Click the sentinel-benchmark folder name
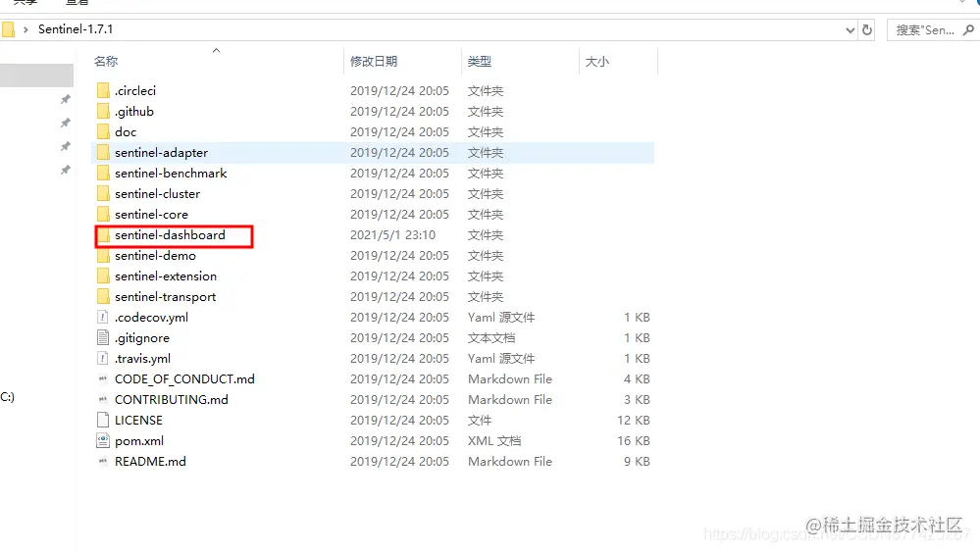 [x=171, y=173]
